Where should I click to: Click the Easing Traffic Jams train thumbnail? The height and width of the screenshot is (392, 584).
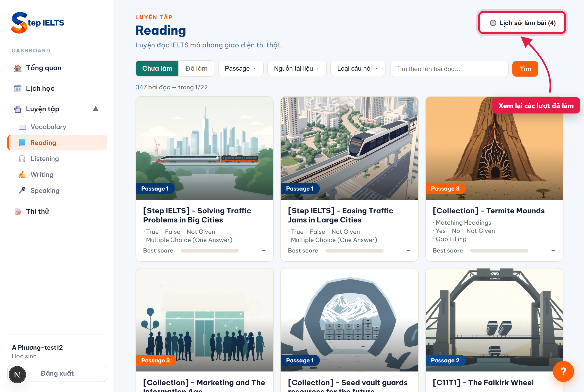click(349, 148)
